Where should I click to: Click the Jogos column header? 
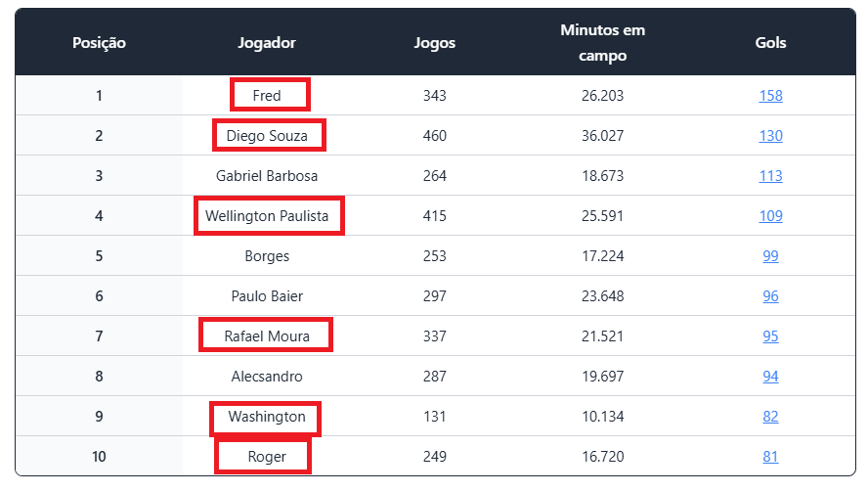pyautogui.click(x=435, y=43)
